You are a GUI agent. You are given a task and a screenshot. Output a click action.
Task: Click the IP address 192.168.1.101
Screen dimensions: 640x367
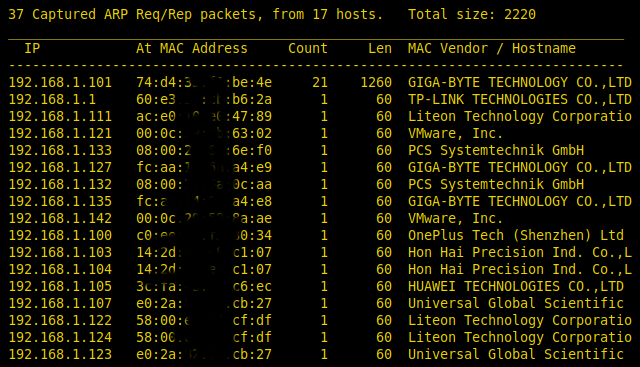[60, 82]
